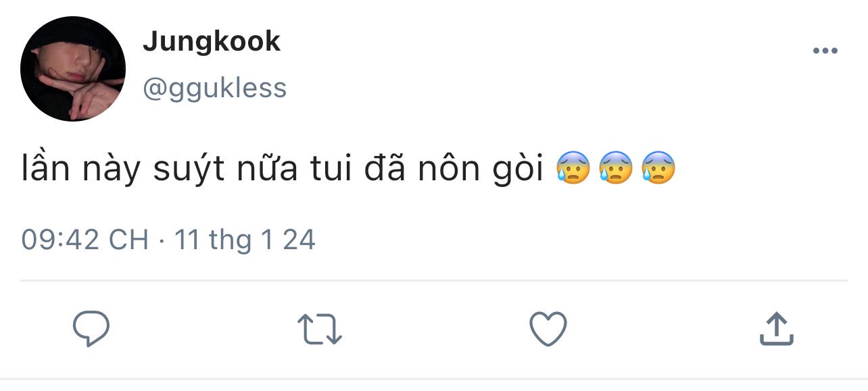Open the share tweet options

coord(776,329)
